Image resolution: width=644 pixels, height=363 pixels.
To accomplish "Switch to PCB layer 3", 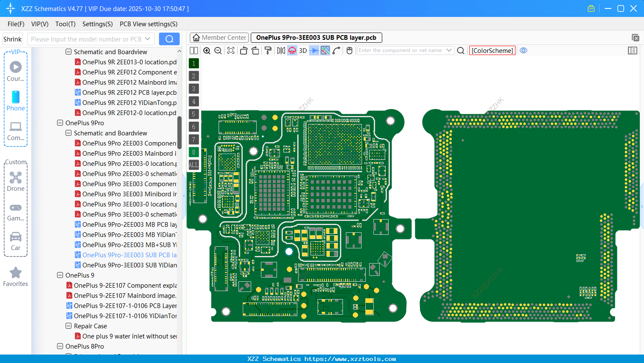I will pyautogui.click(x=193, y=88).
